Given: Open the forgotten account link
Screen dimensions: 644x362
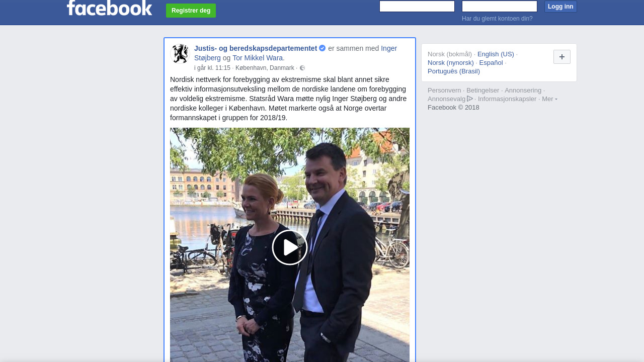Looking at the screenshot, I should pyautogui.click(x=497, y=19).
